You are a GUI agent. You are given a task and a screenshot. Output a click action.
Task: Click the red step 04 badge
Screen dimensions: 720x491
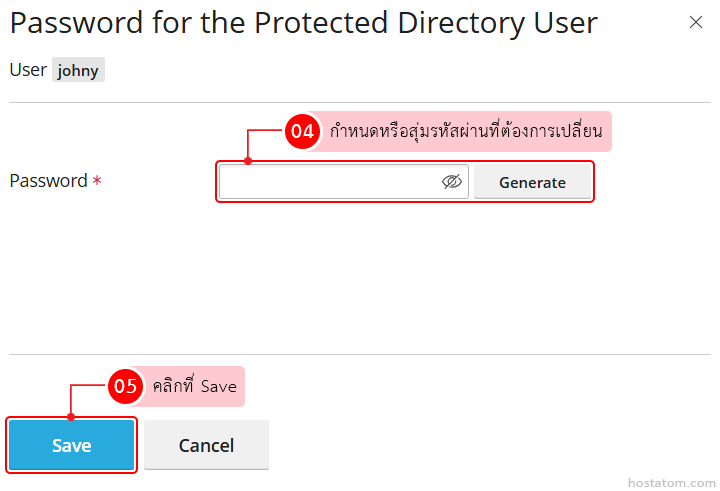tap(302, 131)
